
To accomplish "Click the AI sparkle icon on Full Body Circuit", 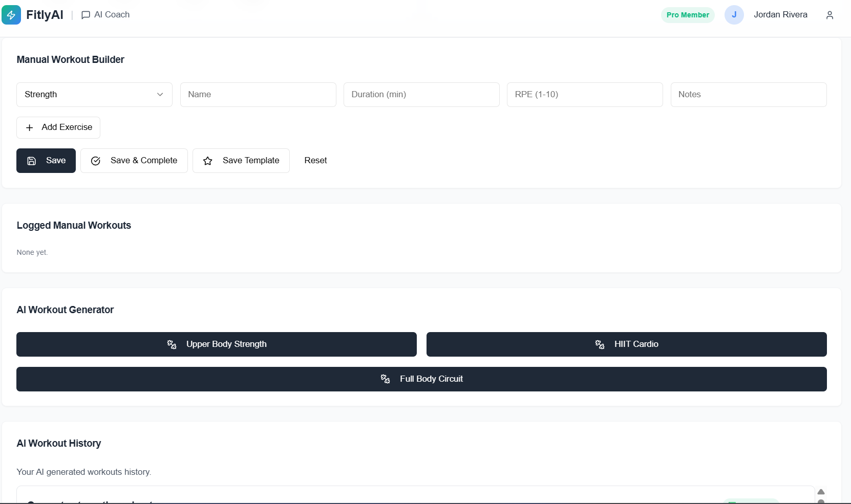I will click(385, 379).
